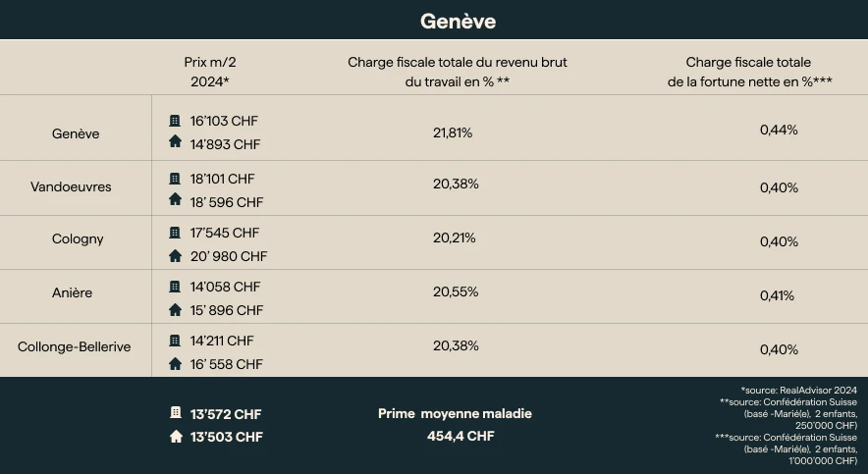Click the apartment icon in Anière row
Screen dimensions: 868x474
175,287
